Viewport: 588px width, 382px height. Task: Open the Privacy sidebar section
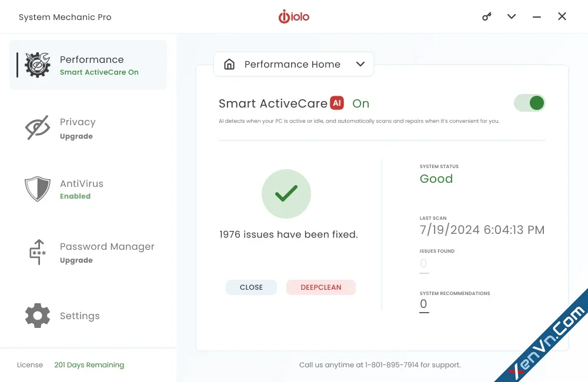(88, 128)
